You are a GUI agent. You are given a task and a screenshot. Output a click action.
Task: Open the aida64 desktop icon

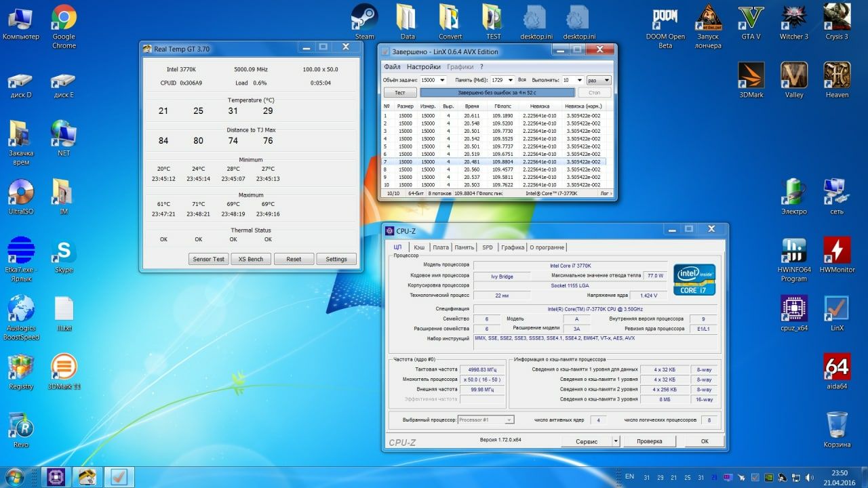[837, 371]
